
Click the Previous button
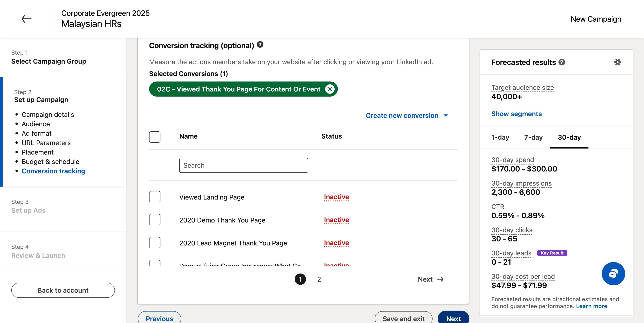click(159, 318)
